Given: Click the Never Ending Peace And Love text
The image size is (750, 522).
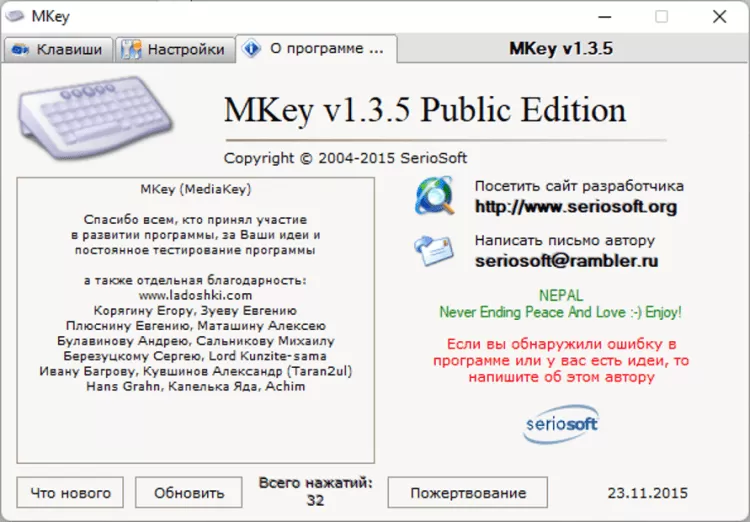Looking at the screenshot, I should [x=561, y=312].
